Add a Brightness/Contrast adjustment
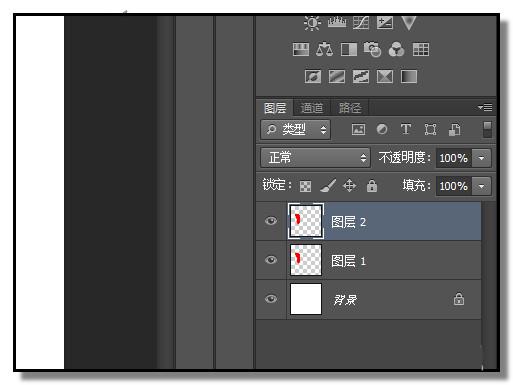 tap(312, 23)
